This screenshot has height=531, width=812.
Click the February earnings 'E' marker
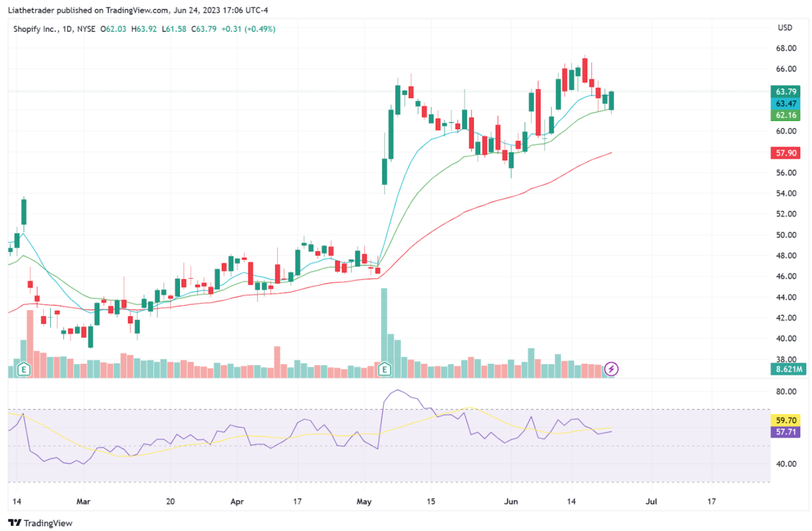tap(23, 370)
